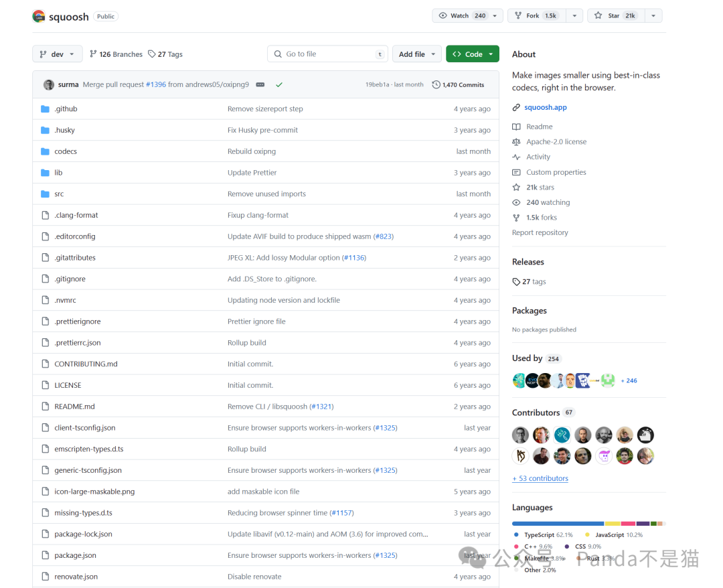This screenshot has width=723, height=588.
Task: Open emscripten-types.d.ts file name
Action: (x=89, y=449)
